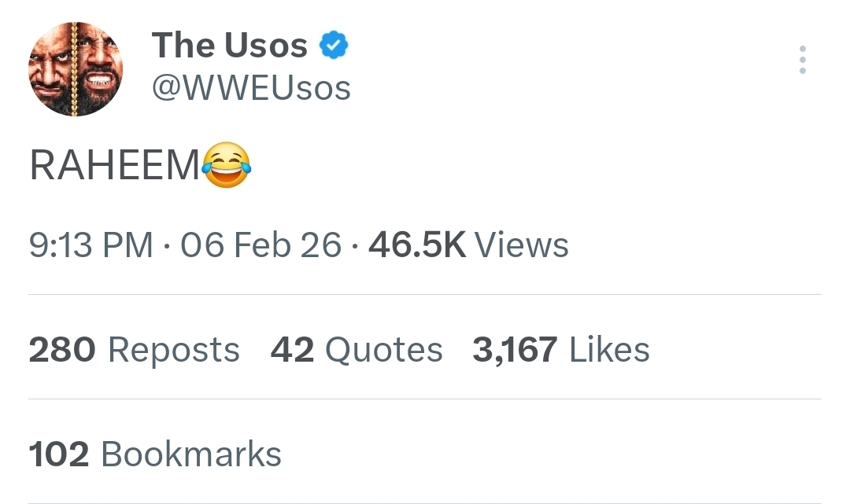Click the 9:13 PM timestamp

coord(91,245)
